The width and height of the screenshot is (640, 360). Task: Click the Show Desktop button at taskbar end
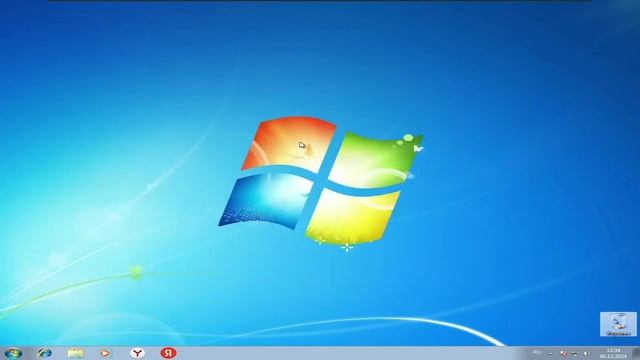636,353
